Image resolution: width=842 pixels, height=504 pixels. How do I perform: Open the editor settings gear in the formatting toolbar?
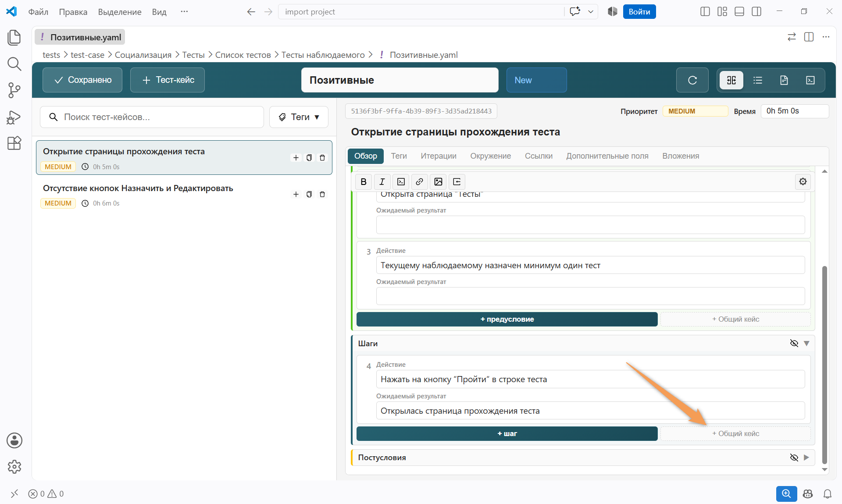pyautogui.click(x=803, y=181)
